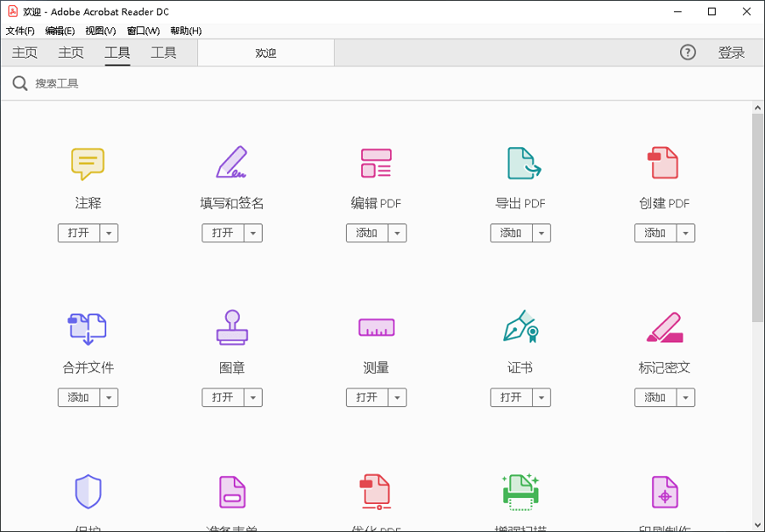Click the 登录 link

coord(731,52)
